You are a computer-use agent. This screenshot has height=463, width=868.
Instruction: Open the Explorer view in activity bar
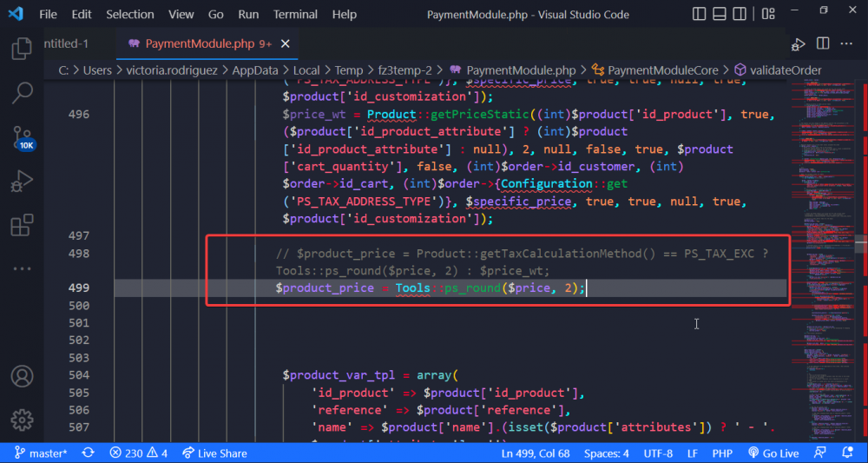23,49
